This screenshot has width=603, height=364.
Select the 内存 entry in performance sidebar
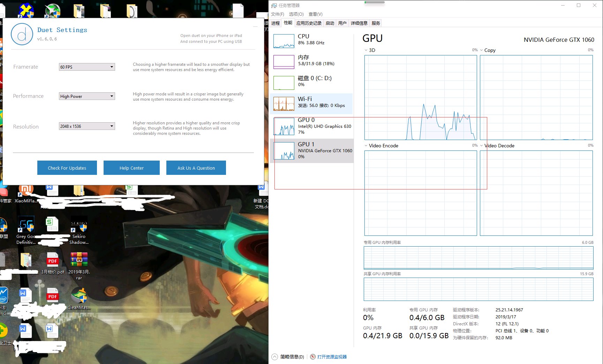(311, 62)
